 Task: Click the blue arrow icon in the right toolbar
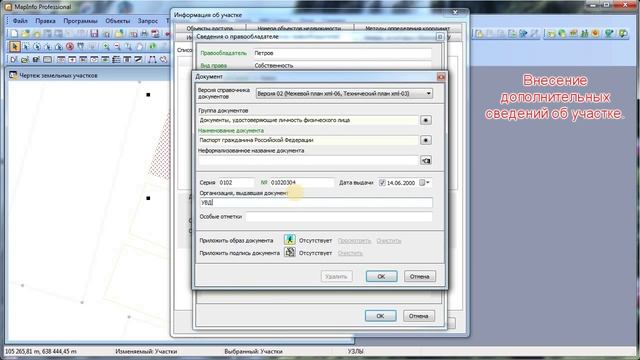523,34
